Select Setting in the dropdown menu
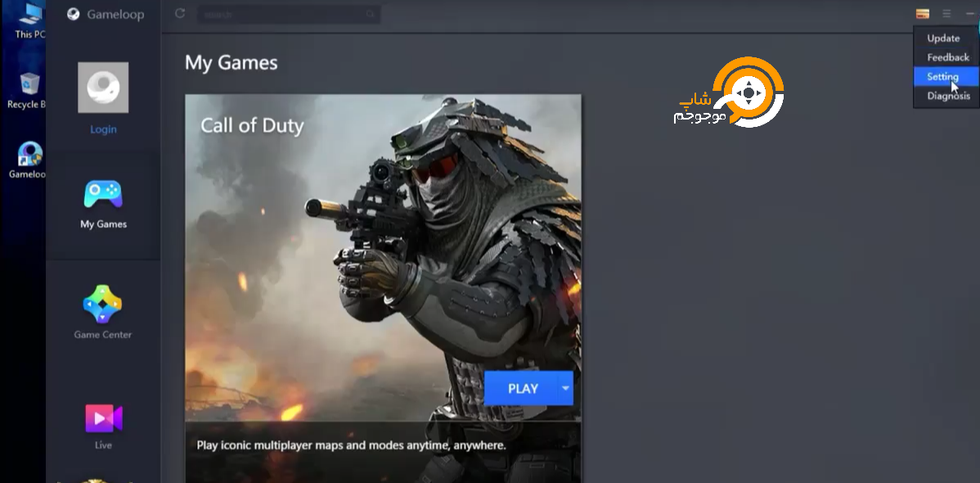 click(x=946, y=76)
